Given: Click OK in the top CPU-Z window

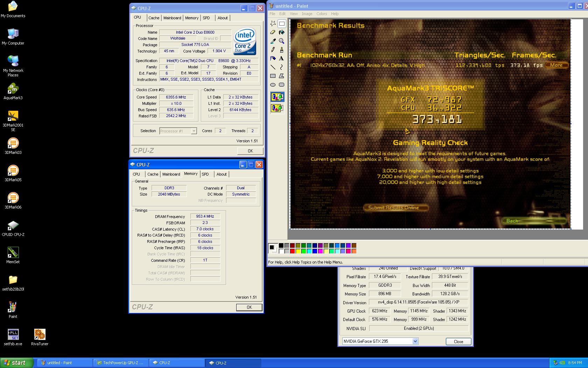Looking at the screenshot, I should 250,151.
